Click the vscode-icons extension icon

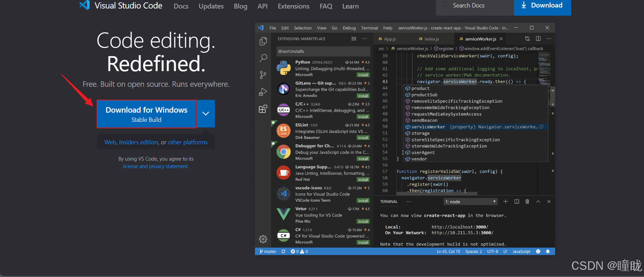point(283,194)
